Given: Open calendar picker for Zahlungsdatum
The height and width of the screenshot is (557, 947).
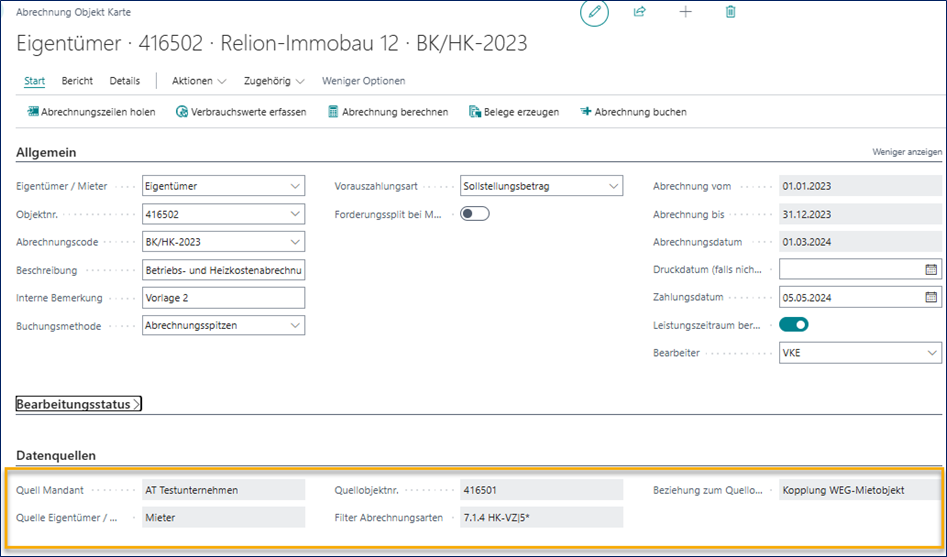Looking at the screenshot, I should [x=931, y=297].
